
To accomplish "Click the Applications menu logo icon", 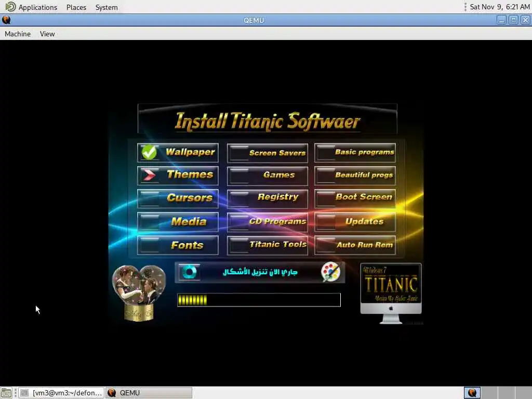I will click(10, 7).
